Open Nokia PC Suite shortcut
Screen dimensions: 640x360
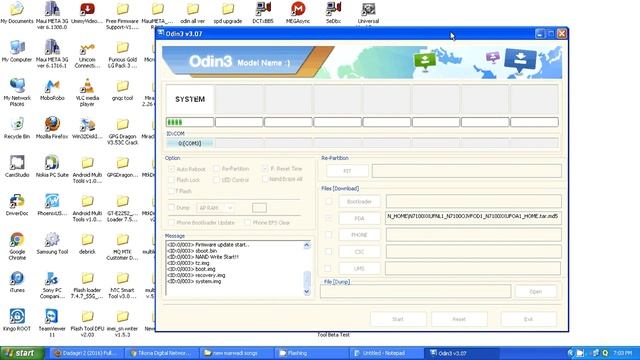click(52, 166)
